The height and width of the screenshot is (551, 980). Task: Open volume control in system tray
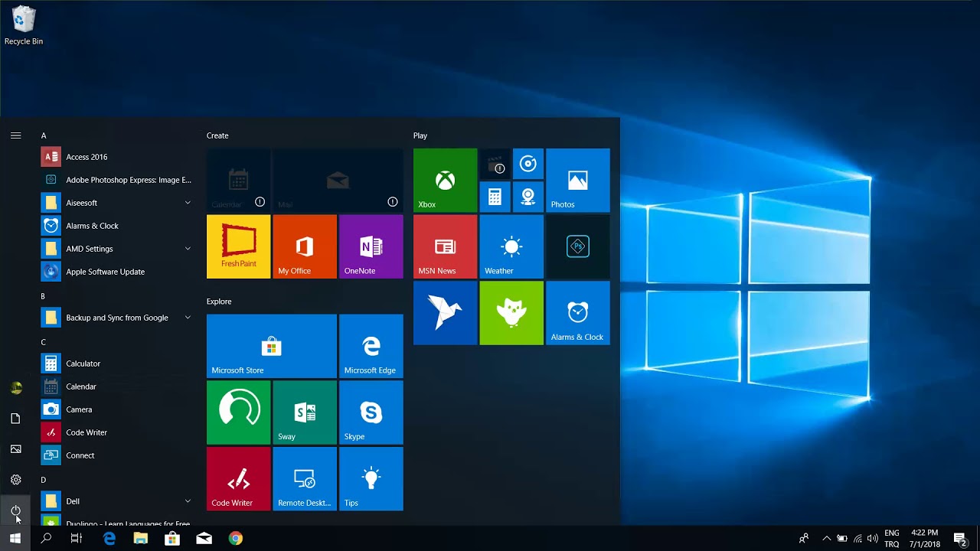coord(873,539)
